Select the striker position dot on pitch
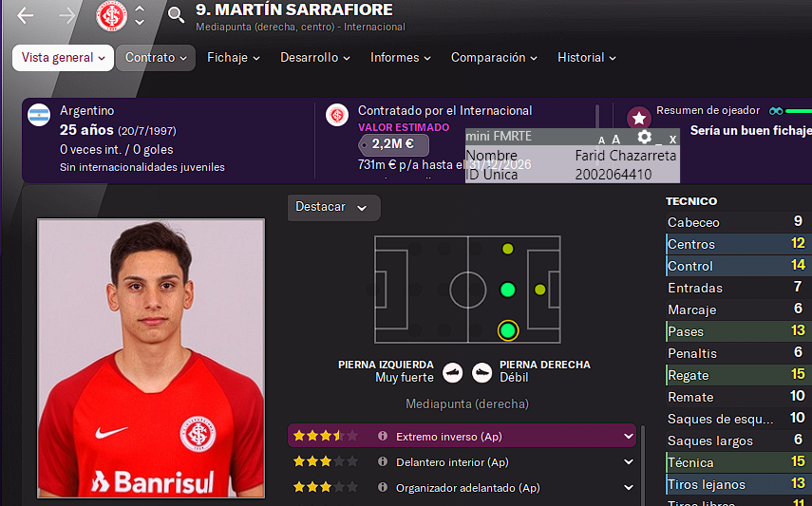 (540, 290)
